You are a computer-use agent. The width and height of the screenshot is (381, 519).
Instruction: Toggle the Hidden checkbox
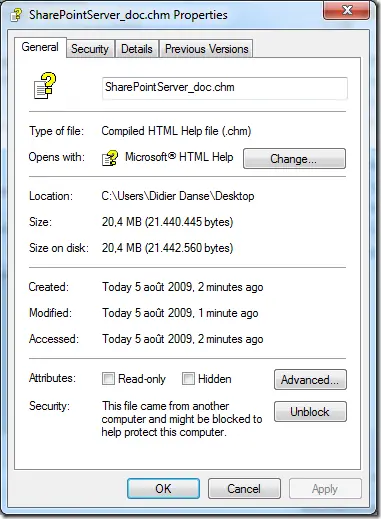point(188,379)
